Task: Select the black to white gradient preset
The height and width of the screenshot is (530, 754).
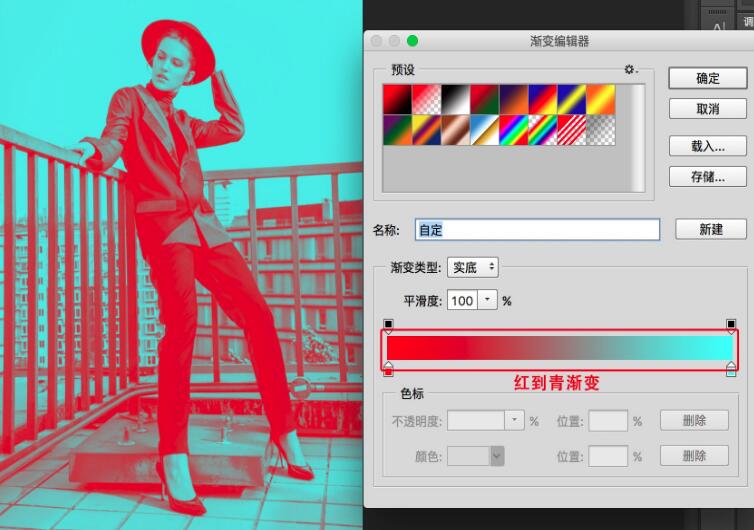Action: [455, 100]
